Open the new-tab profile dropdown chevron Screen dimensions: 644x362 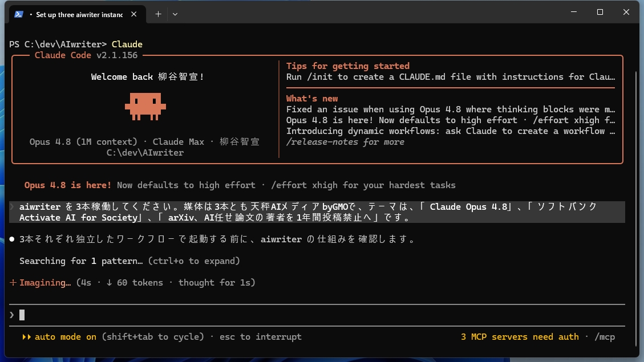pos(175,14)
